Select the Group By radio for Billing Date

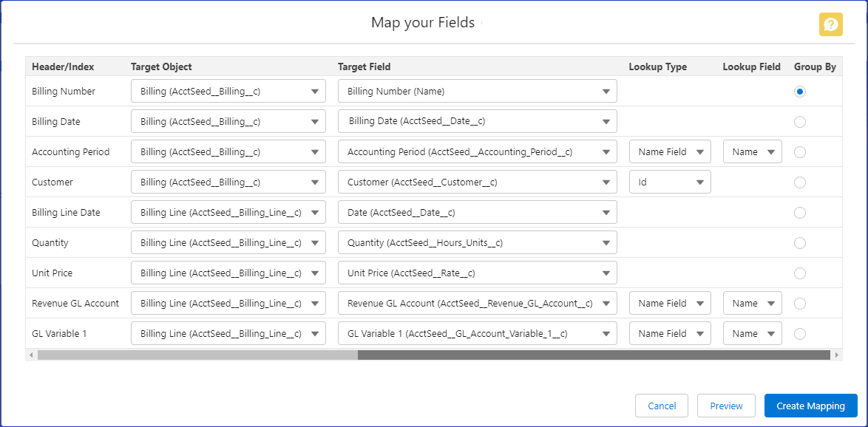point(799,121)
